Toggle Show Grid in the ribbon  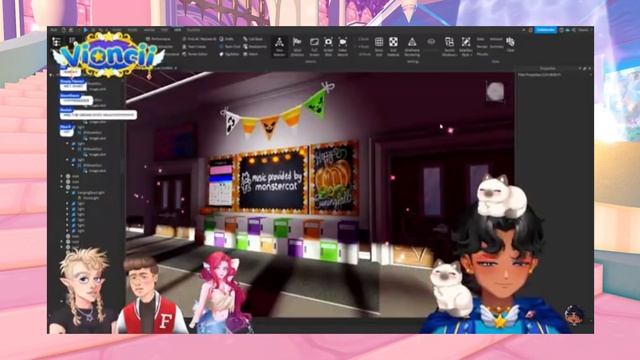(379, 47)
